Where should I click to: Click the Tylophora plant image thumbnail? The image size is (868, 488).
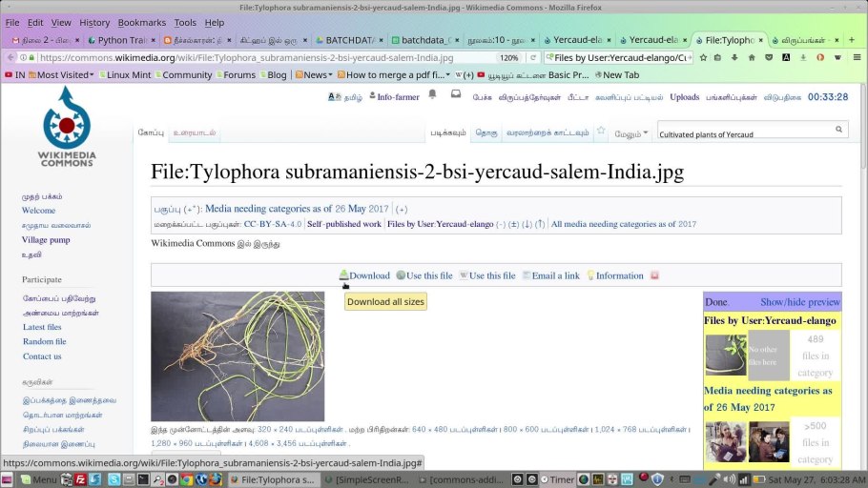(238, 356)
